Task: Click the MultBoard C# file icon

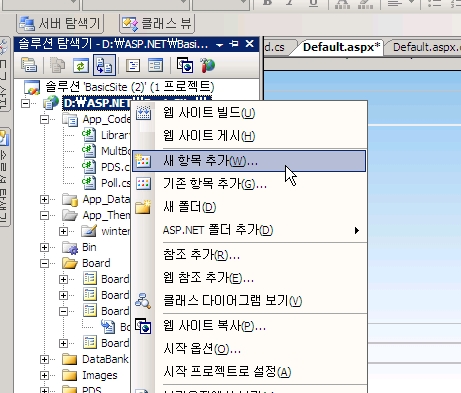Action: (89, 151)
